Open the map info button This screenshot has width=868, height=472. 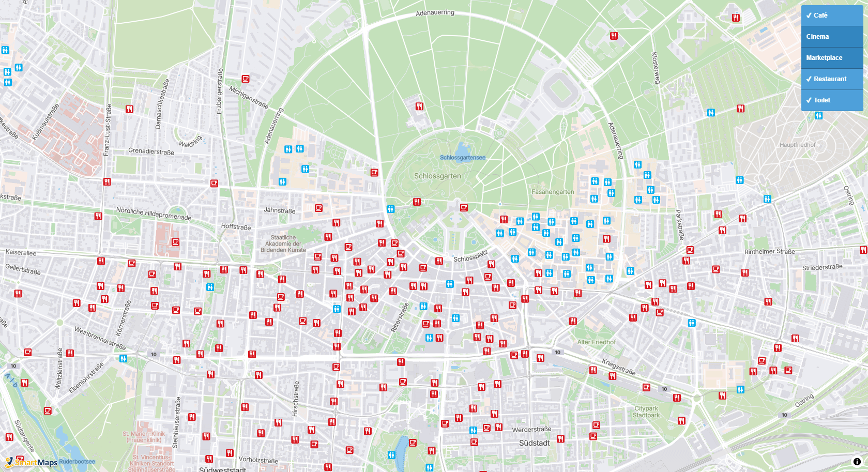[x=857, y=462]
